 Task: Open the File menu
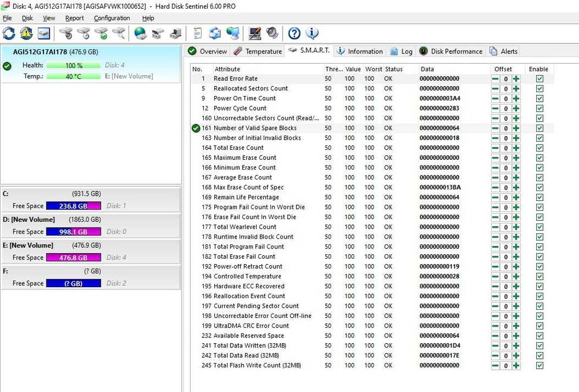click(7, 18)
